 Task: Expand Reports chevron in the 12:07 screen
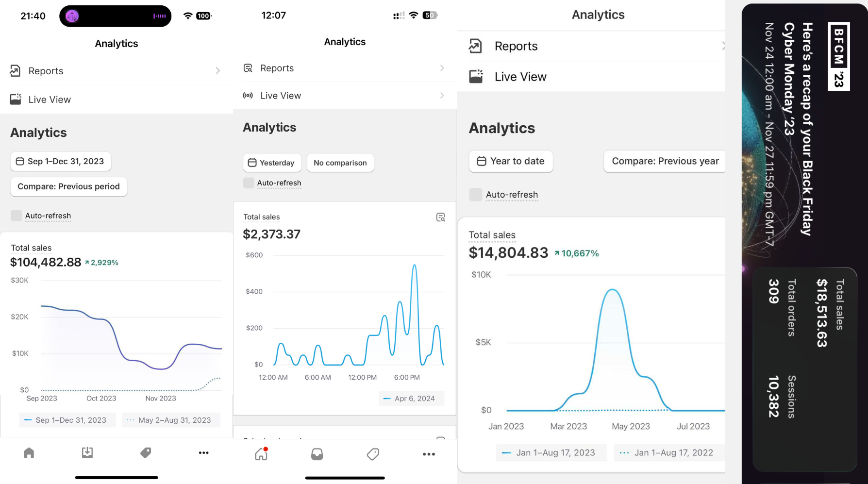tap(442, 68)
